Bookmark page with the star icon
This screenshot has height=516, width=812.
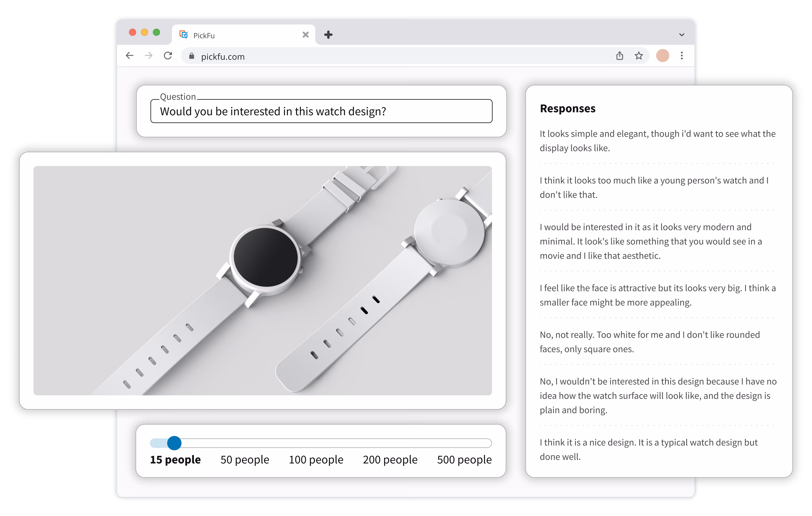[639, 56]
